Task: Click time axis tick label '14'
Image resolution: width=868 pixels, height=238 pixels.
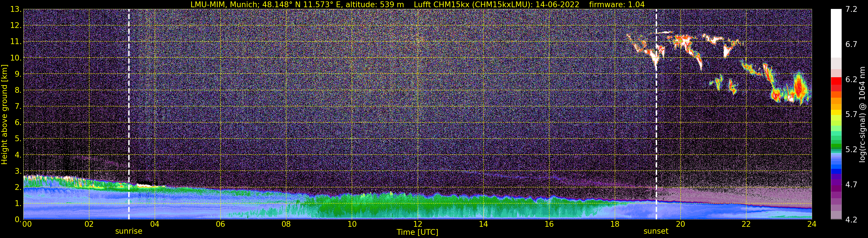Action: point(483,224)
